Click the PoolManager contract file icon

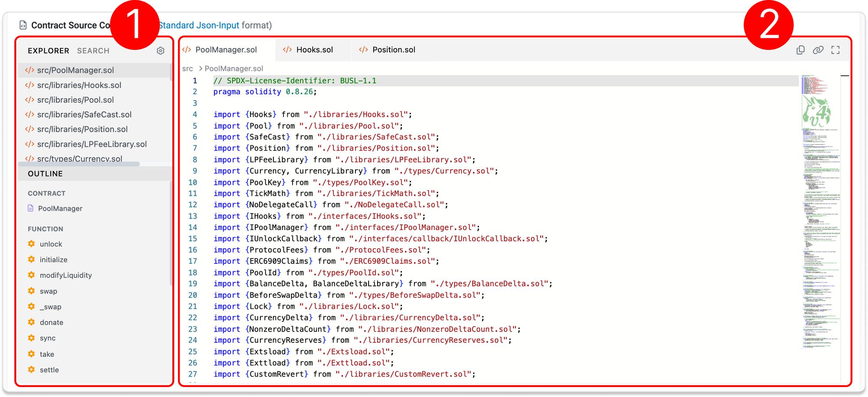coord(30,208)
